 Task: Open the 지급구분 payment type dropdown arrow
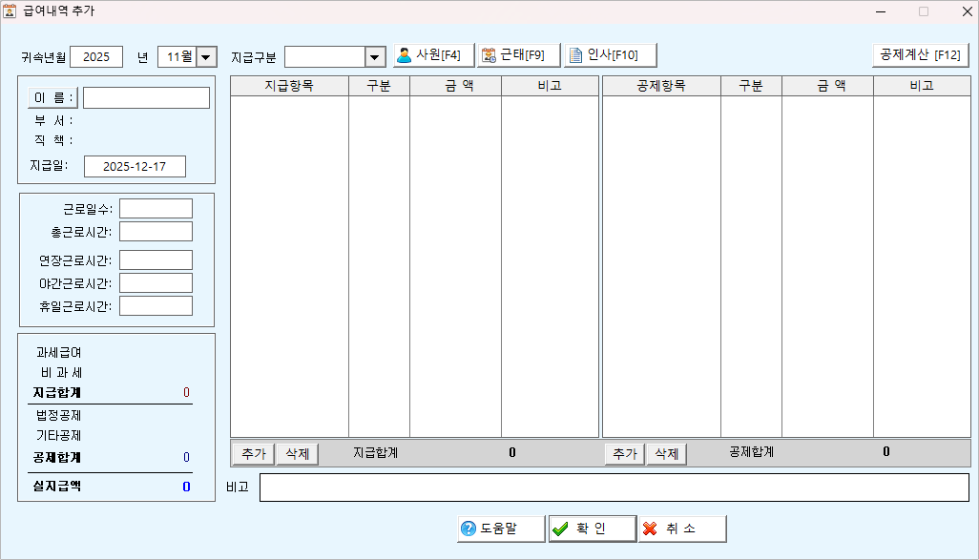point(375,57)
